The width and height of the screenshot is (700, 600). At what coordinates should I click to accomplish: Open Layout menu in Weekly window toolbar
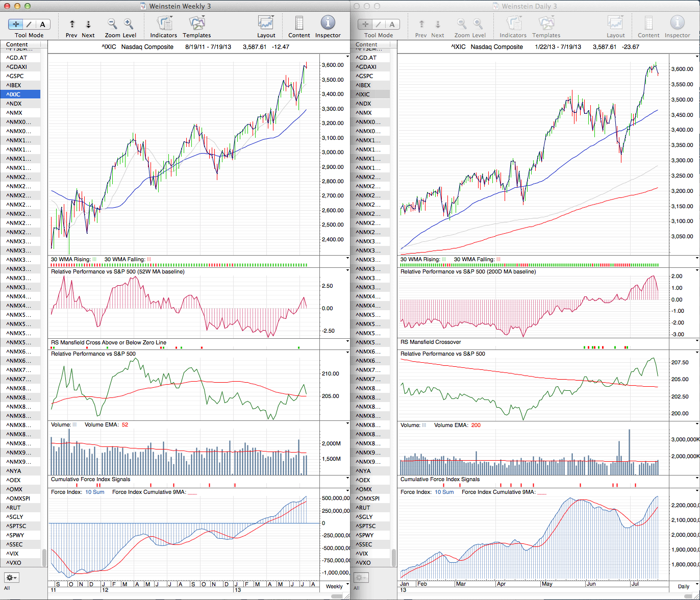click(266, 23)
